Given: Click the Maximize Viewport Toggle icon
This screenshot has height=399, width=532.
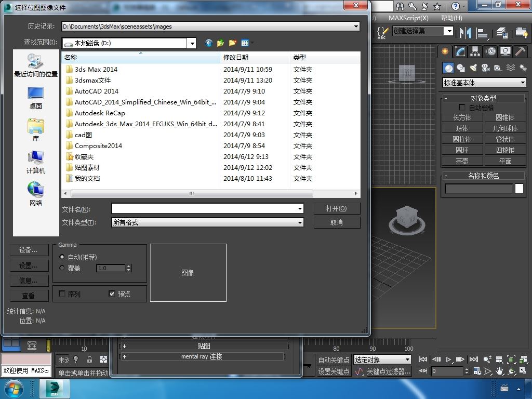Looking at the screenshot, I should pyautogui.click(x=523, y=371).
